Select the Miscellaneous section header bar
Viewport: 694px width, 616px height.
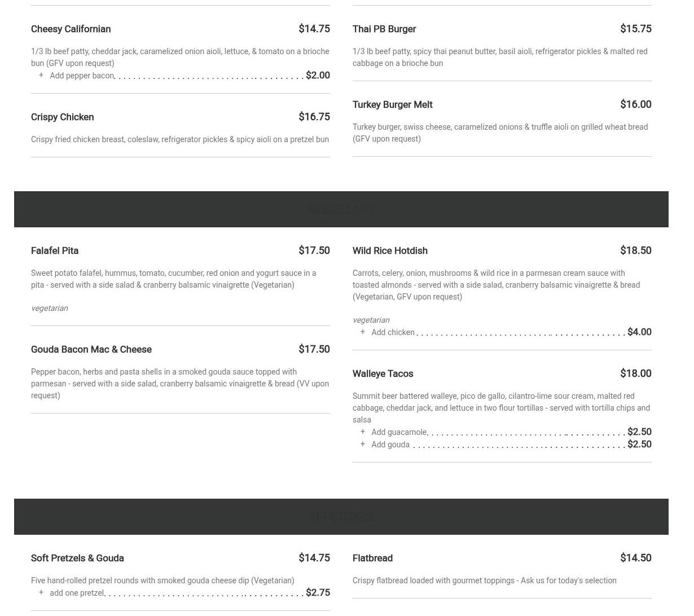(341, 209)
